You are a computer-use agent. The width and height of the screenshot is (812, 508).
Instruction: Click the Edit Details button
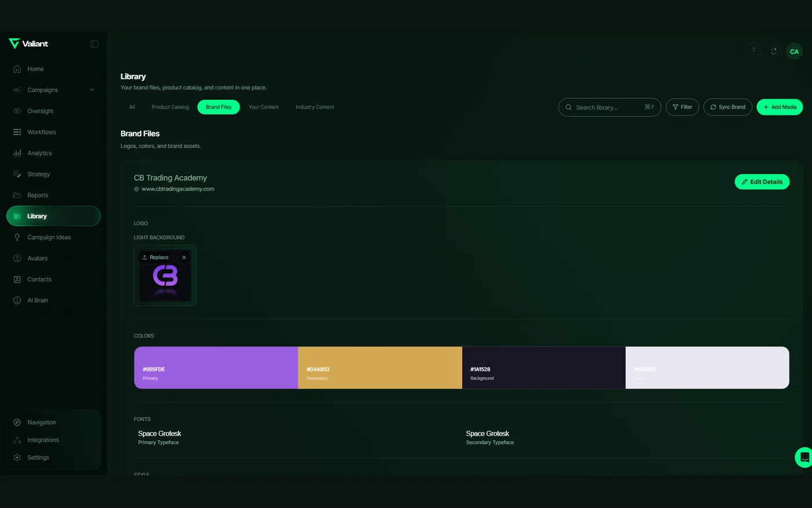point(762,182)
